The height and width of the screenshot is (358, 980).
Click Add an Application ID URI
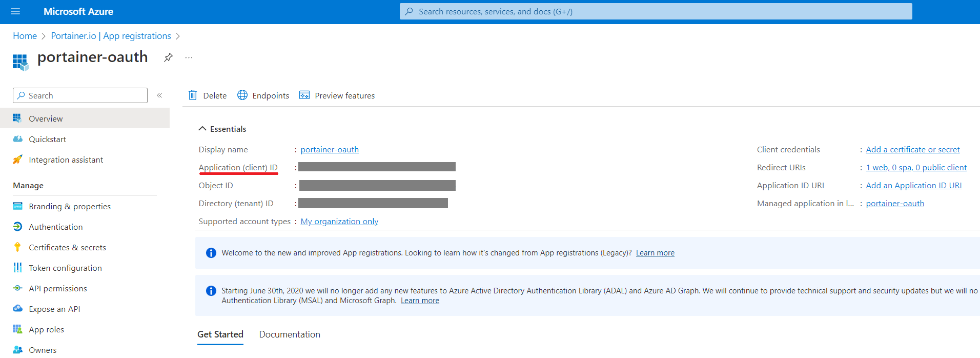tap(913, 186)
